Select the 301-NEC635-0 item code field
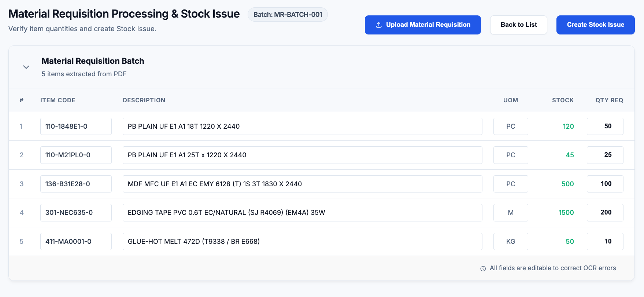 76,213
